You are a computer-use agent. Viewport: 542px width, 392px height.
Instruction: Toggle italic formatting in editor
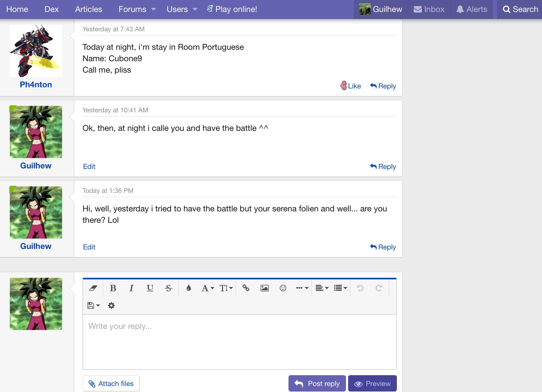point(131,288)
